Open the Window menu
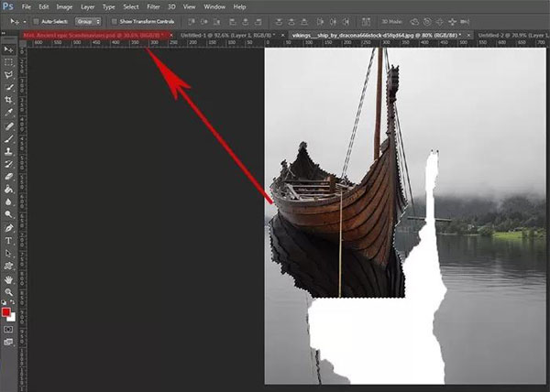Image resolution: width=550 pixels, height=392 pixels. point(214,6)
